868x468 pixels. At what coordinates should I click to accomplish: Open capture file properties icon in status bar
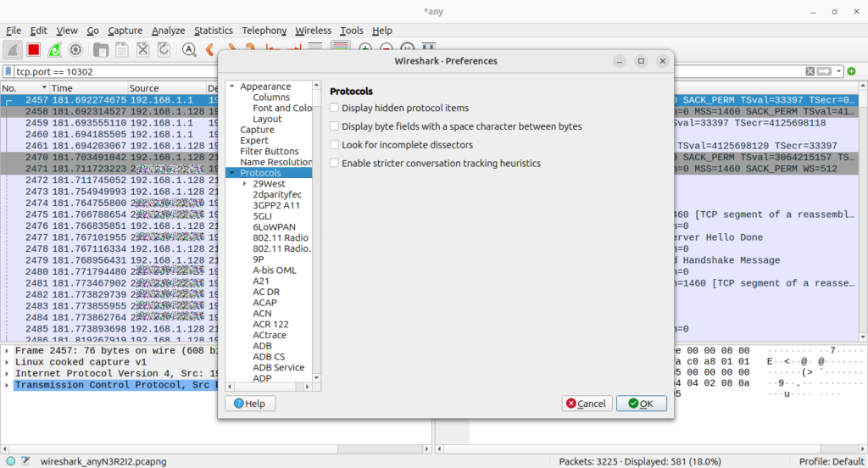point(25,461)
